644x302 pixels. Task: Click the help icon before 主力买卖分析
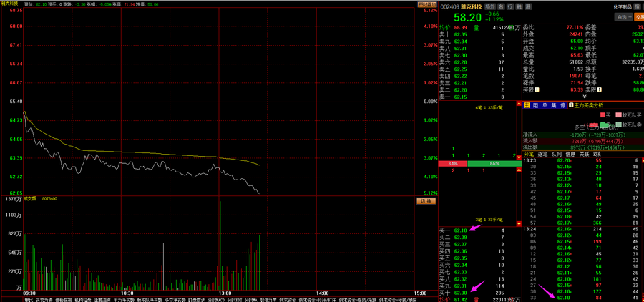click(x=571, y=106)
